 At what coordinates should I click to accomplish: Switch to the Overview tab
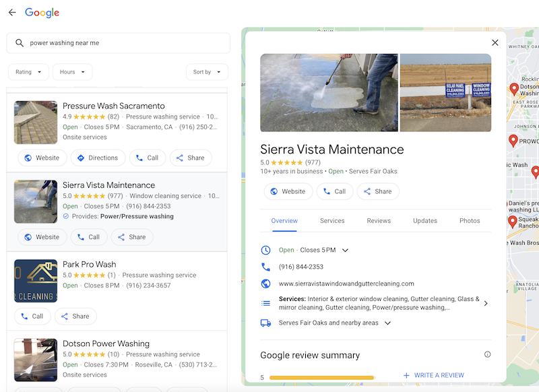pos(284,221)
